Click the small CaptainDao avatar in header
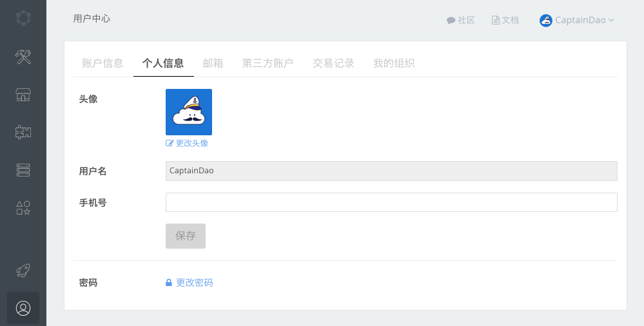Screen dimensions: 644x326 pos(546,20)
